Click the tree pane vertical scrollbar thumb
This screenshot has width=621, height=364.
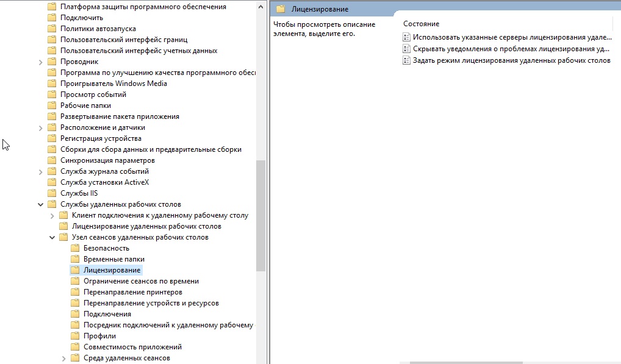(261, 213)
